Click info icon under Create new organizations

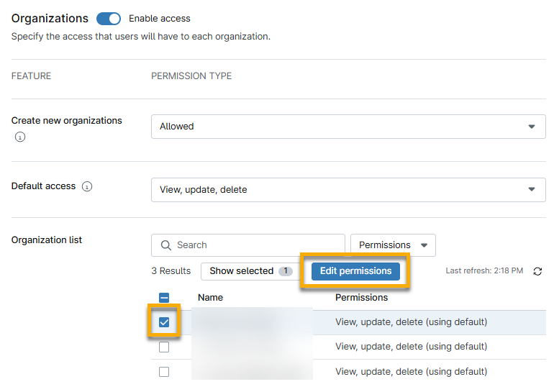click(20, 137)
